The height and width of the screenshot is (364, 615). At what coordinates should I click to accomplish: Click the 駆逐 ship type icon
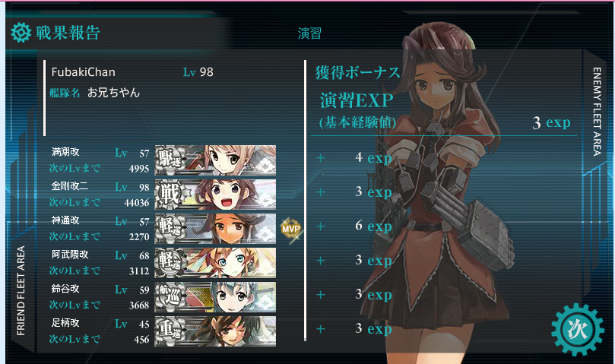[170, 160]
